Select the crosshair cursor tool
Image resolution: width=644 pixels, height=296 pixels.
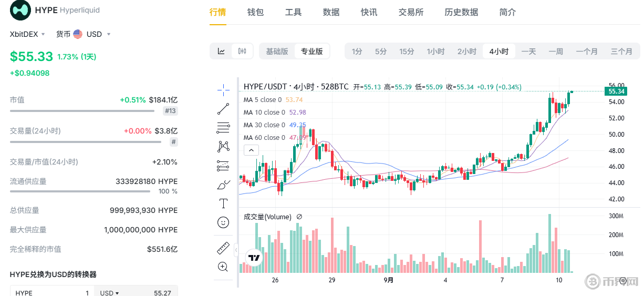coord(223,90)
